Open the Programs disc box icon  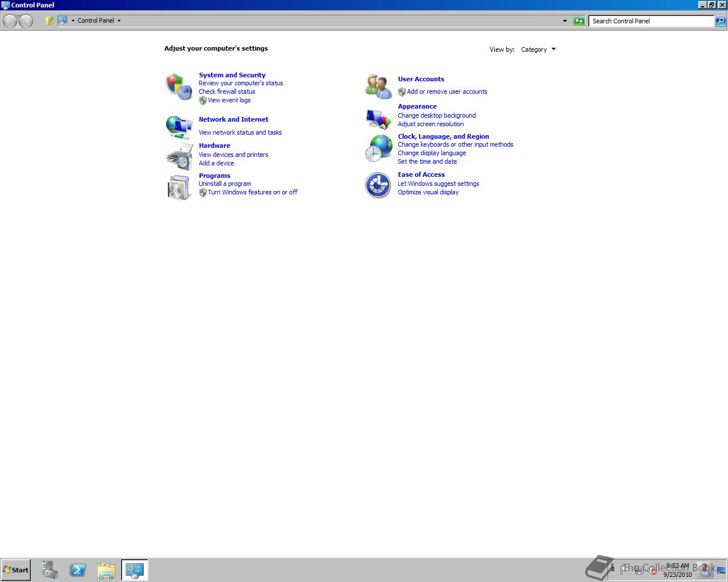[x=179, y=187]
